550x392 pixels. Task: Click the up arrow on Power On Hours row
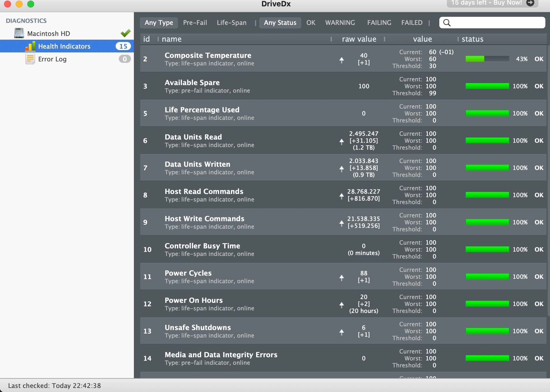pos(342,305)
